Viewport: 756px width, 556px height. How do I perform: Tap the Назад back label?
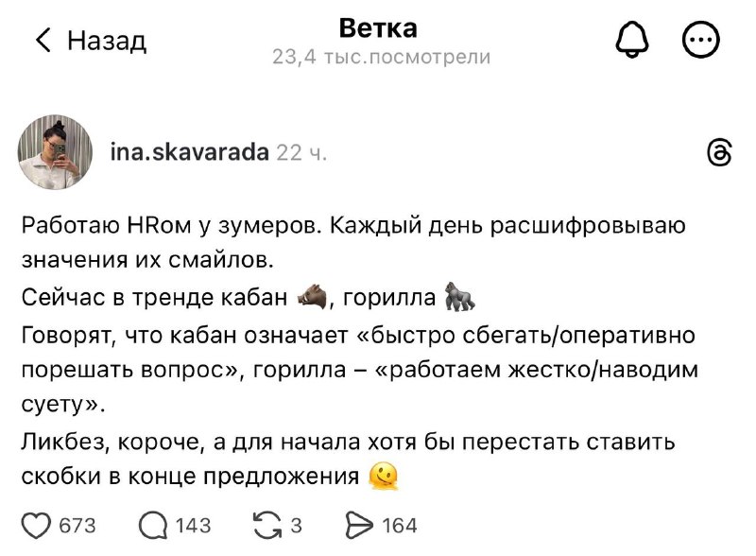(x=107, y=41)
